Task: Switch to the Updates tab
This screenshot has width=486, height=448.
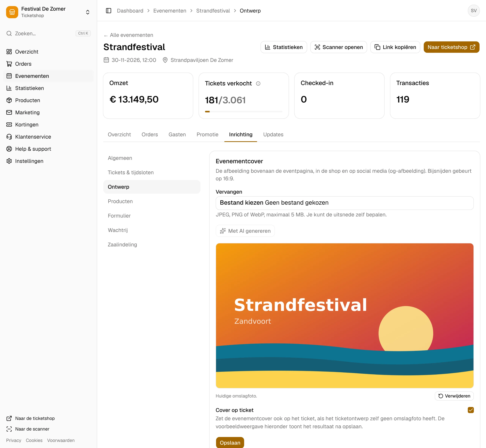Action: [273, 135]
